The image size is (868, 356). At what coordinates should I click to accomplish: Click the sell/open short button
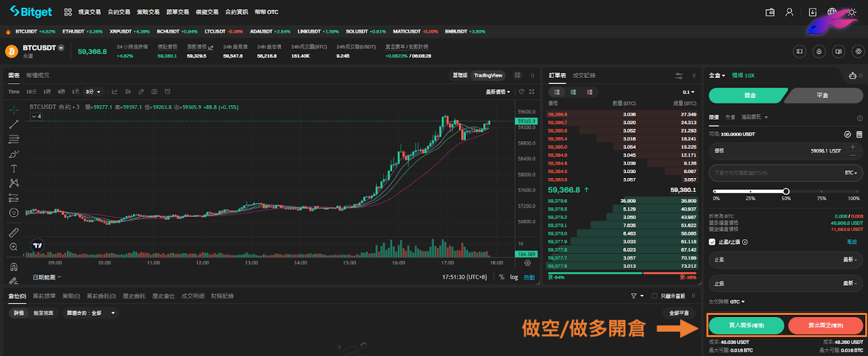point(826,325)
